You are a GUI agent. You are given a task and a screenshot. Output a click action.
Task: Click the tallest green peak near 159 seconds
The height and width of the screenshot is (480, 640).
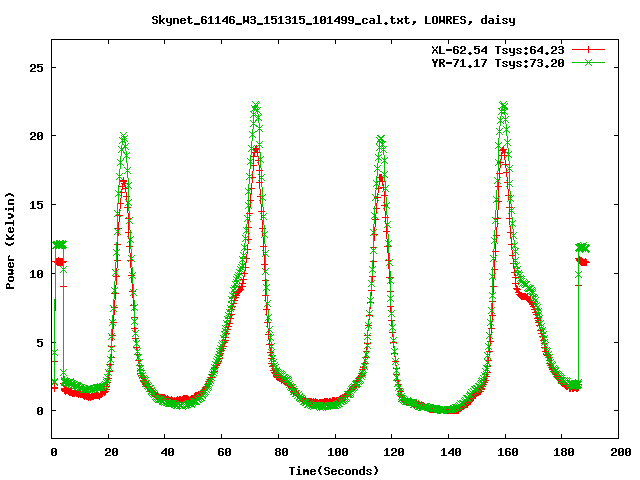(x=503, y=105)
